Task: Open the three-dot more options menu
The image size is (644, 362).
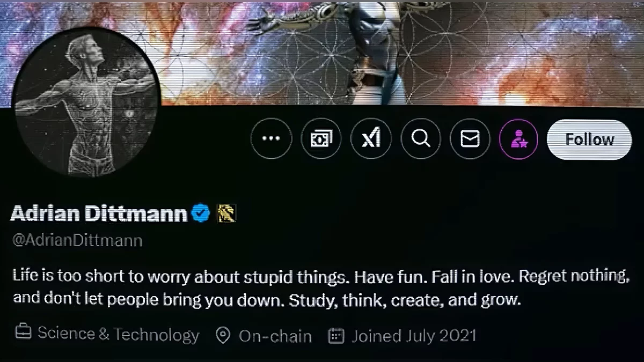Action: coord(271,139)
